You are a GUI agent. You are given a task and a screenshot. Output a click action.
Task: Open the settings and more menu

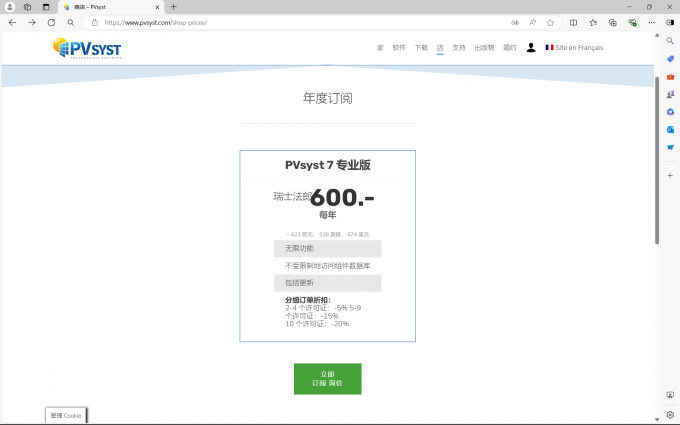pos(651,23)
